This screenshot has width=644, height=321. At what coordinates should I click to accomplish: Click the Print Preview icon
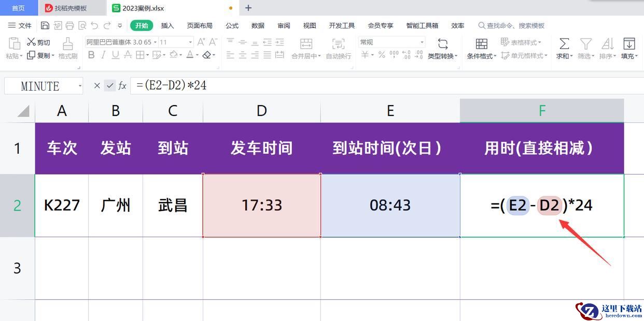(82, 25)
